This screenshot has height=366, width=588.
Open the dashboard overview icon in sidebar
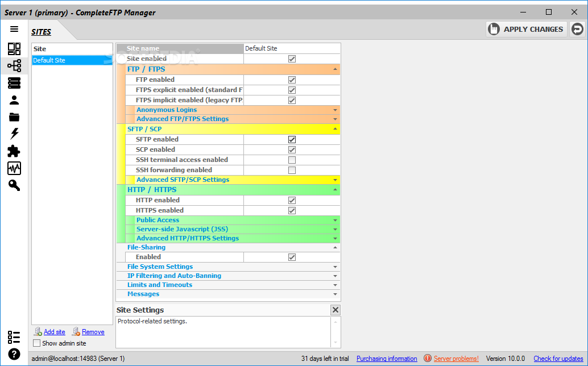tap(14, 49)
